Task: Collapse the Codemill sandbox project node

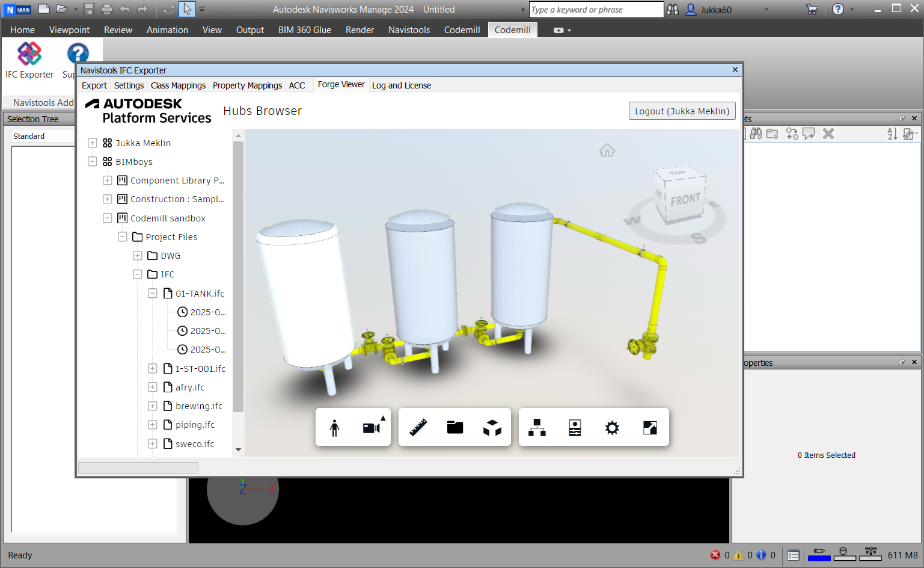Action: point(108,218)
